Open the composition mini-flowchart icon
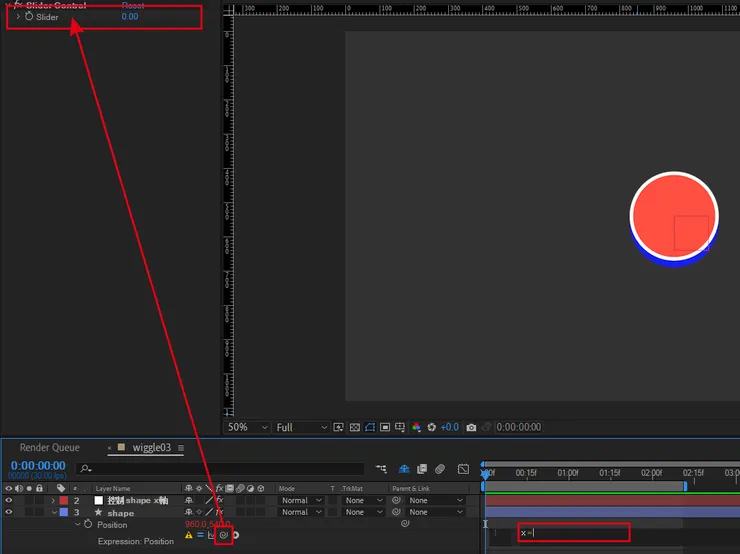This screenshot has height=554, width=740. 381,468
